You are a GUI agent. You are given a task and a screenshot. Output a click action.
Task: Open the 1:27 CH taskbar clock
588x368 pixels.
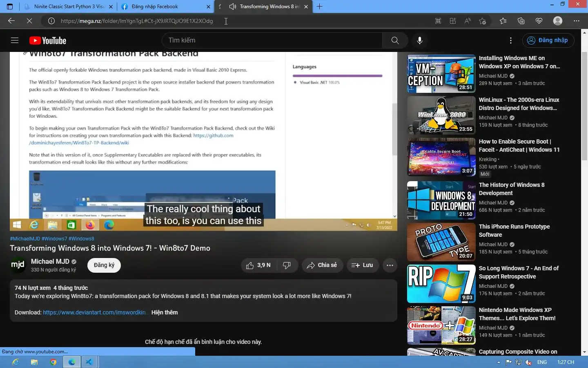(566, 362)
